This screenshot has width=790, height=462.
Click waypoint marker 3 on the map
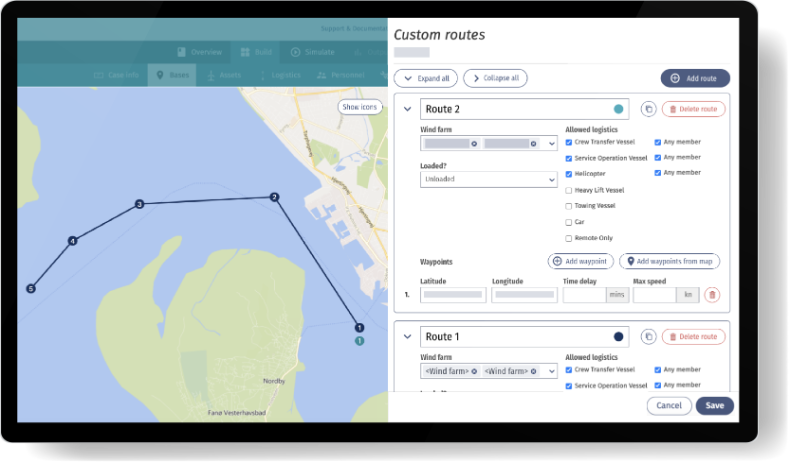coord(139,204)
